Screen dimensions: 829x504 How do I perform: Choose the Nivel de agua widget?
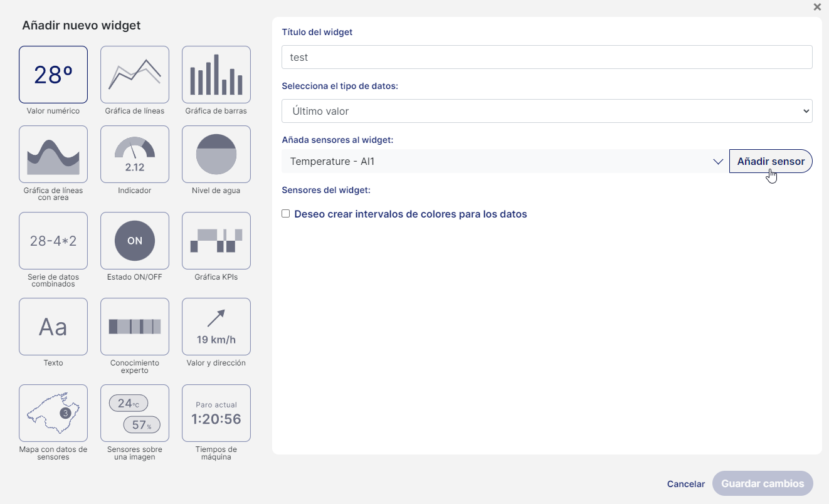pyautogui.click(x=216, y=154)
